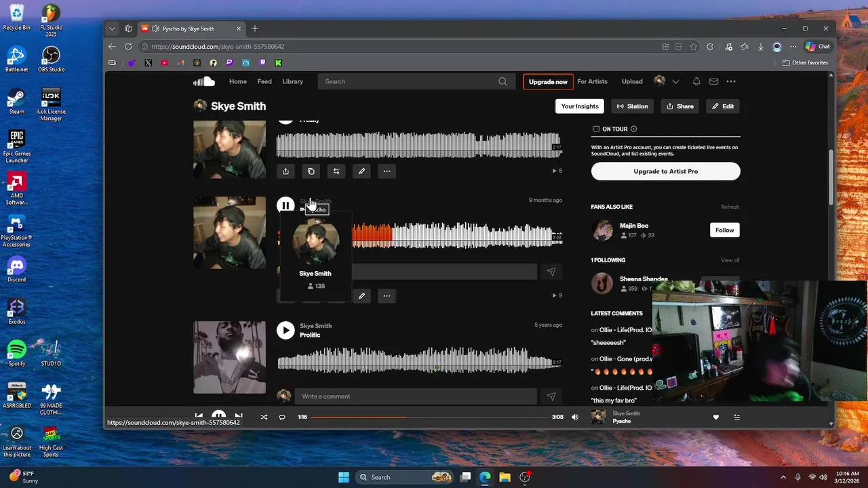Start the Skye Smith Station
Image resolution: width=868 pixels, height=488 pixels.
pyautogui.click(x=632, y=106)
